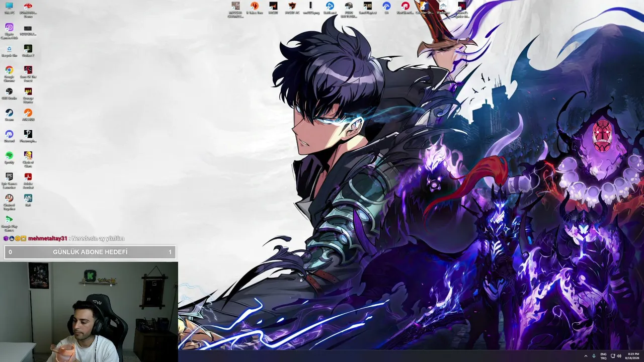Select the OBS Studio desktop shortcut
Viewport: 644px width, 362px height.
pos(9,94)
